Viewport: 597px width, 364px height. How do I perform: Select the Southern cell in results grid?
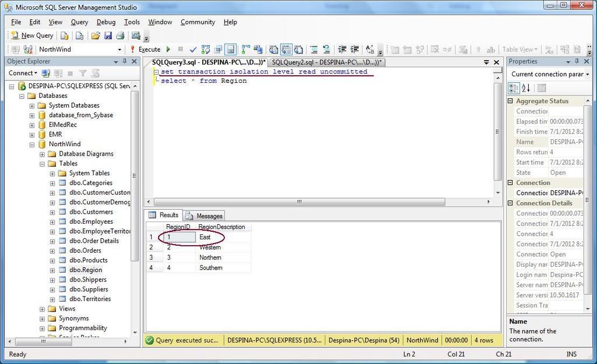223,268
